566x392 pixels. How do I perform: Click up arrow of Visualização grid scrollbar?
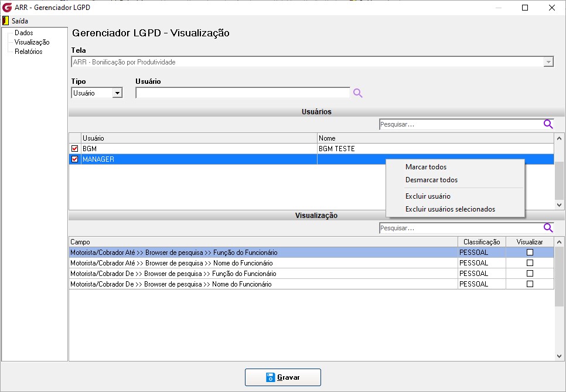(559, 242)
